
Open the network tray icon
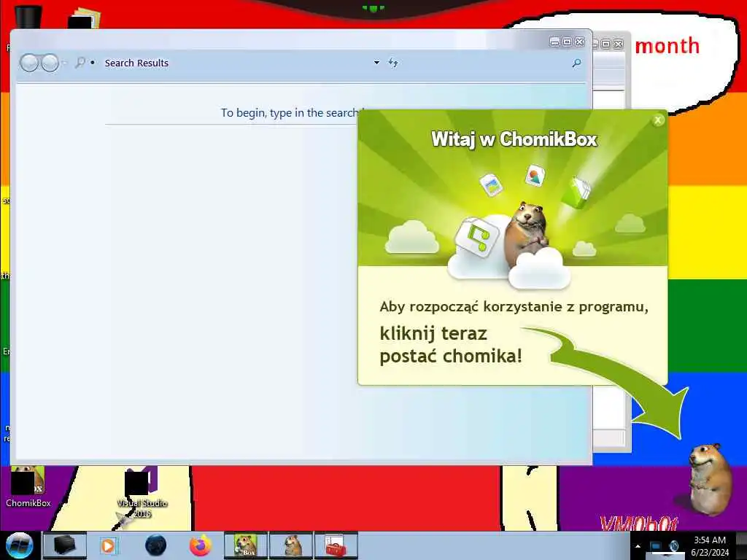[656, 546]
